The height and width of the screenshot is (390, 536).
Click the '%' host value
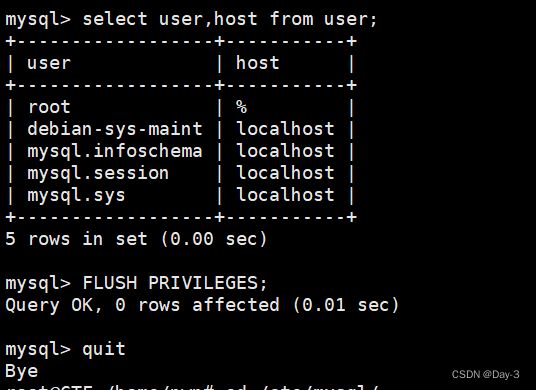(x=241, y=107)
